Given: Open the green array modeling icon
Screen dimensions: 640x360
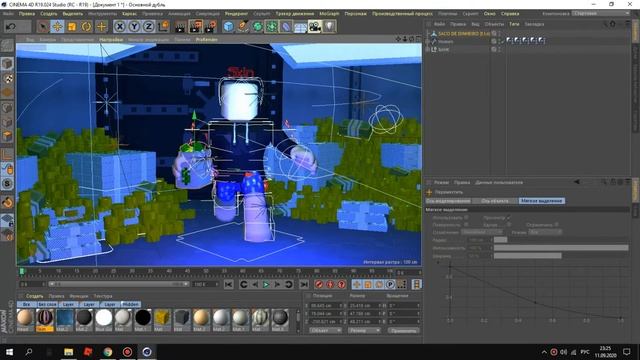Looking at the screenshot, I should (271, 27).
